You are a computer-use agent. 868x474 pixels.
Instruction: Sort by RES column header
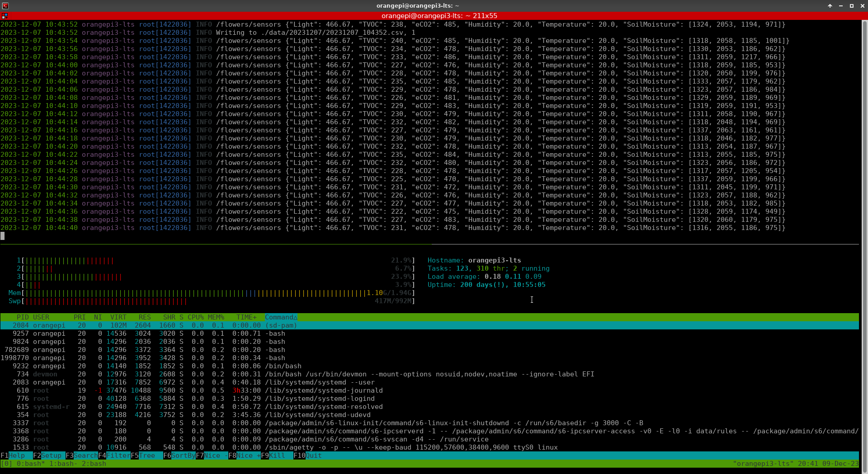[x=145, y=317]
